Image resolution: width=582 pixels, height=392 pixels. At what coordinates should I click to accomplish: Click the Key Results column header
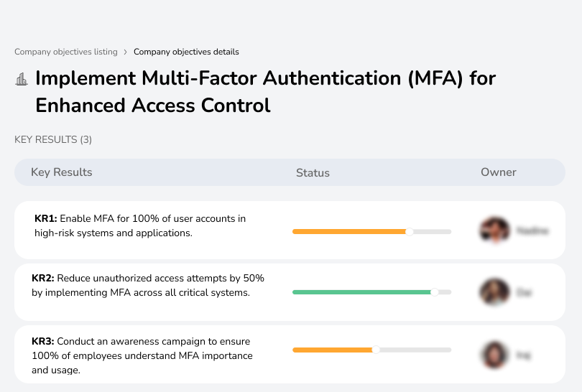point(62,172)
